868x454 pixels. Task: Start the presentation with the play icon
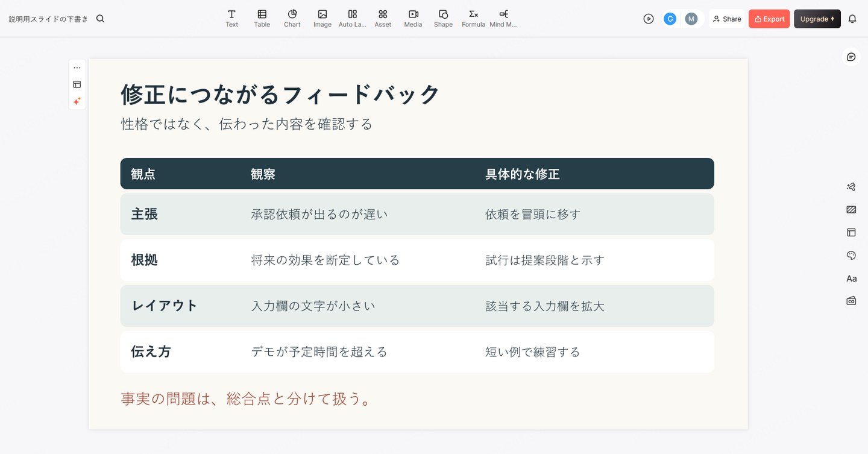pos(649,19)
